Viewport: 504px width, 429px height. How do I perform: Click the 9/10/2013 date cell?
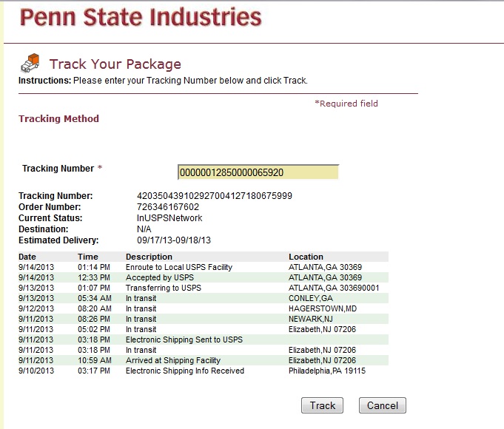pyautogui.click(x=36, y=371)
